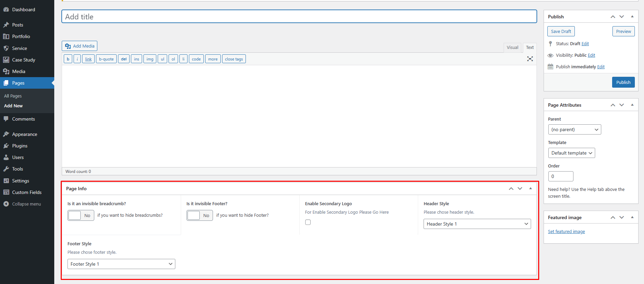The image size is (644, 284).
Task: Click the Collapse menu arrow icon
Action: click(x=6, y=204)
